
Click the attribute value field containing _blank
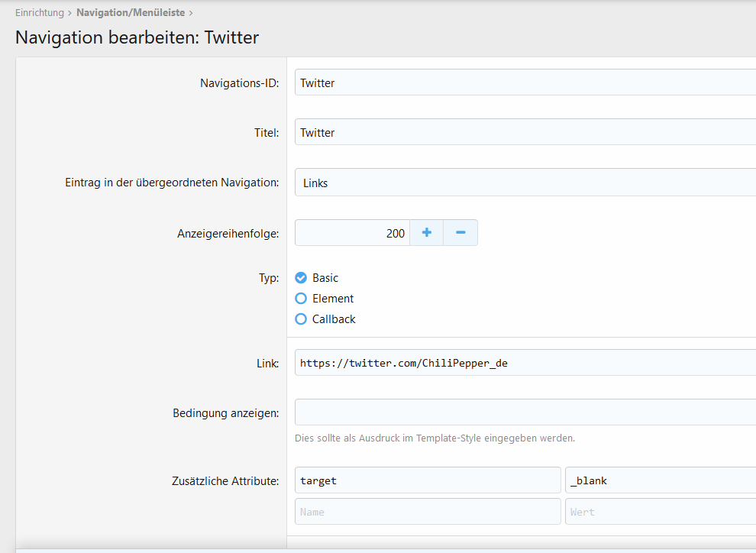click(661, 480)
